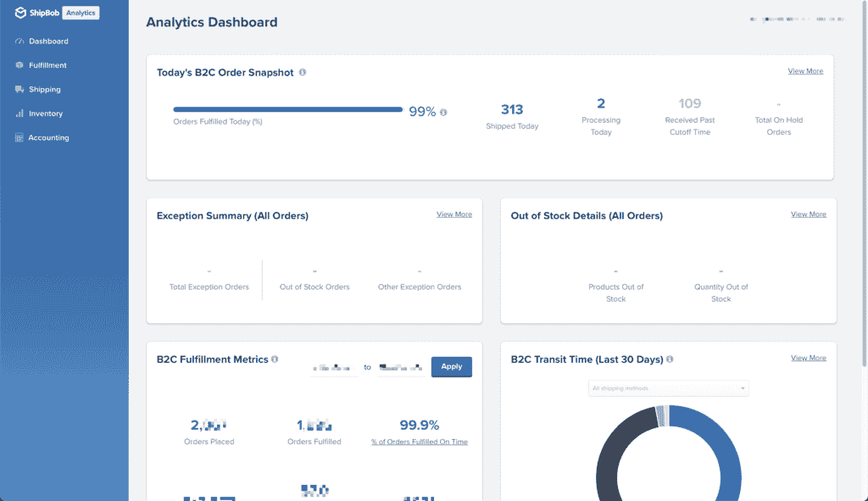Viewport: 868px width, 501px height.
Task: Click the 'Out of Stock Details (All Orders)' heading
Action: click(x=587, y=216)
